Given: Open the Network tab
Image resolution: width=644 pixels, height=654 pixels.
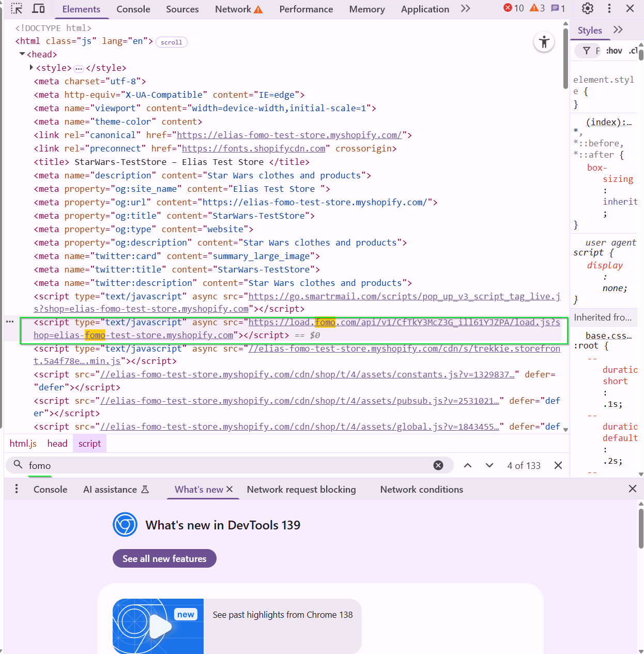Looking at the screenshot, I should [239, 9].
